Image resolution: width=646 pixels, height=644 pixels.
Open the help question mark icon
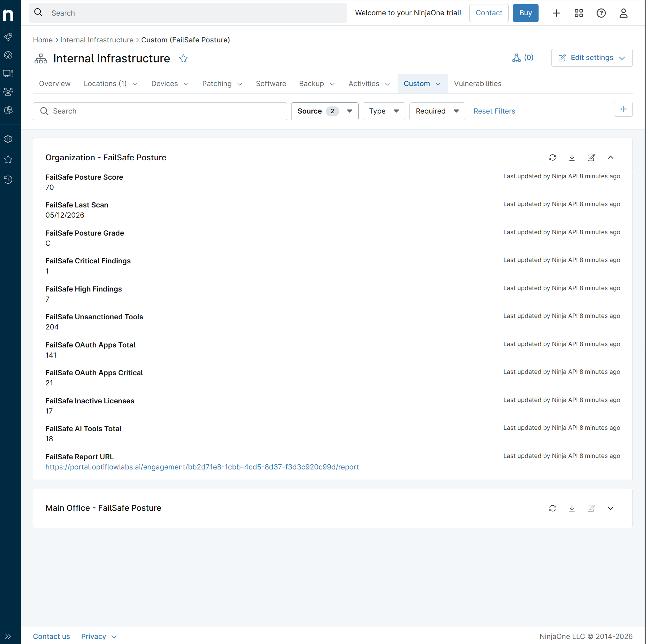(x=601, y=13)
